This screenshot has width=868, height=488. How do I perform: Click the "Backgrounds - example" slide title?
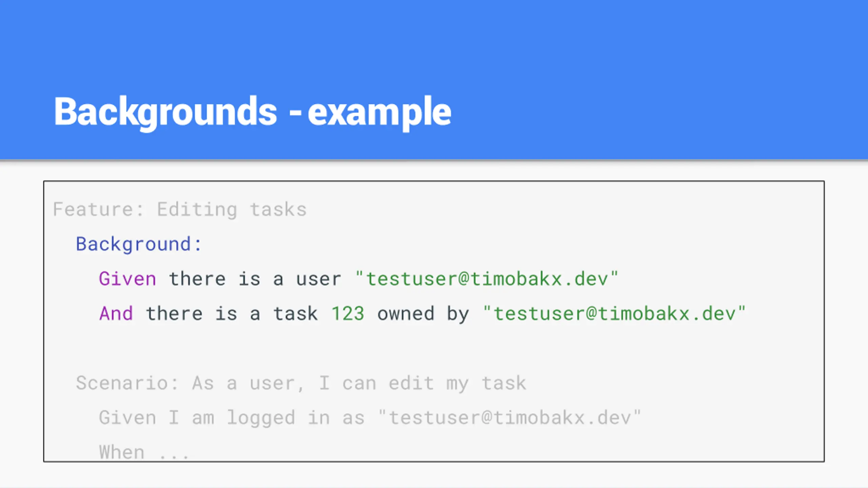click(x=253, y=112)
